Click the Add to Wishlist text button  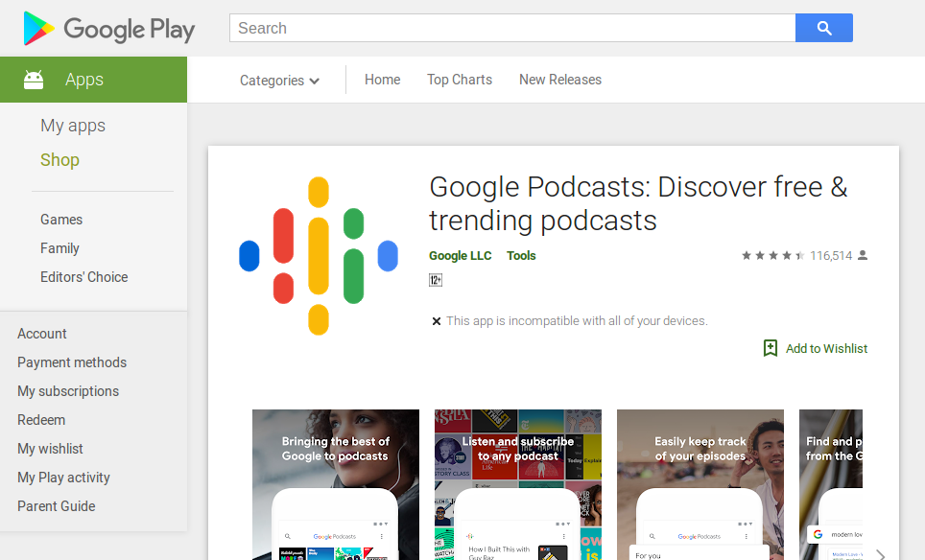coord(826,348)
